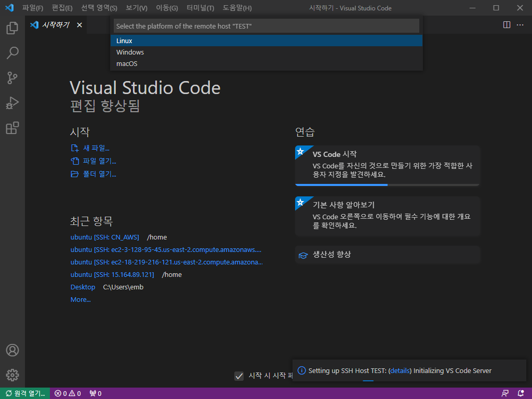Maximize the Visual Studio Code window
This screenshot has height=399, width=532.
point(496,8)
